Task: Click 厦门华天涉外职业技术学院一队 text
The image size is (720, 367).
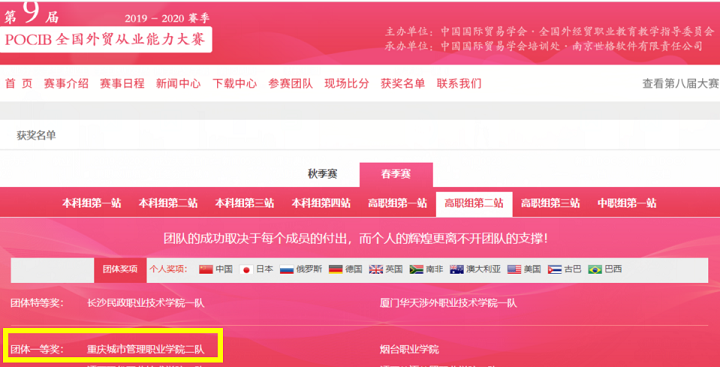Action: coord(448,303)
